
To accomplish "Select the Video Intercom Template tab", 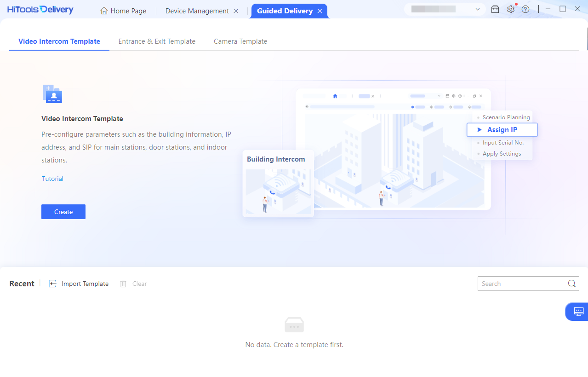I will 59,41.
